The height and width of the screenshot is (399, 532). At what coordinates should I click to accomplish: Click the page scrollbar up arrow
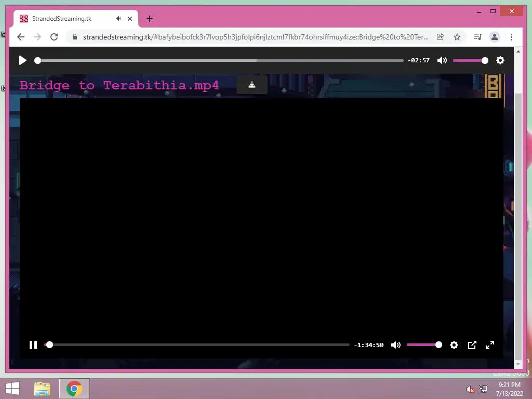[518, 51]
